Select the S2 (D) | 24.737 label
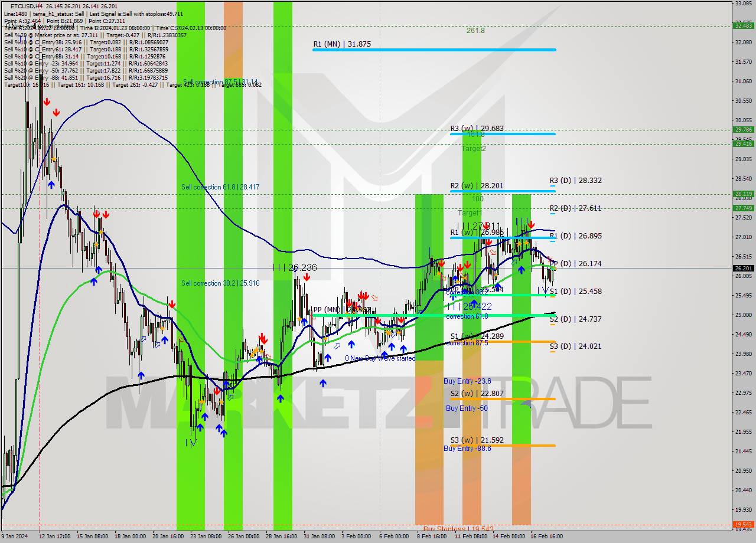 pos(576,319)
